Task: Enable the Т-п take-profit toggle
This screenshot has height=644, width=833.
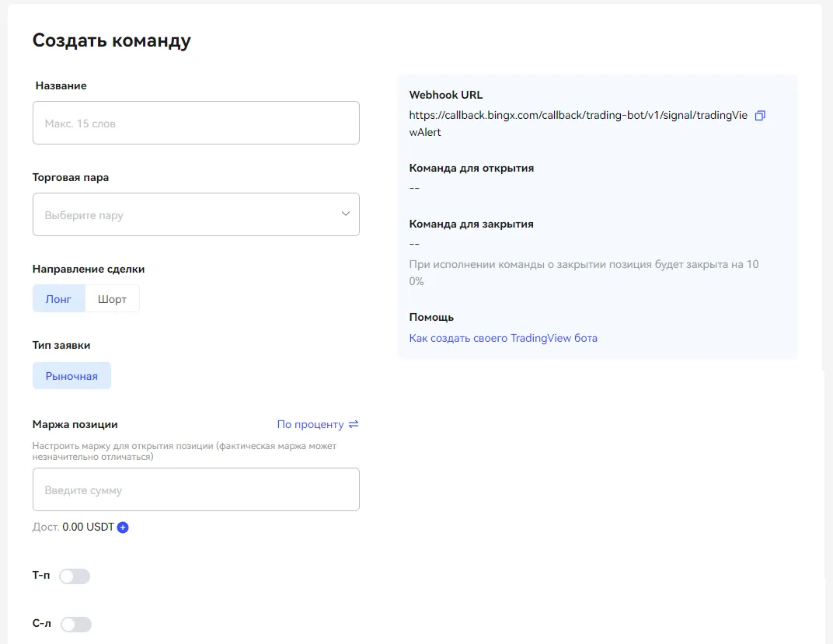Action: (x=75, y=576)
